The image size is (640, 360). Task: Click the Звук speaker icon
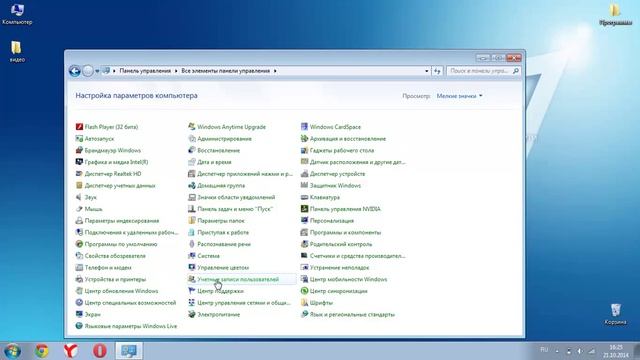[x=79, y=198]
